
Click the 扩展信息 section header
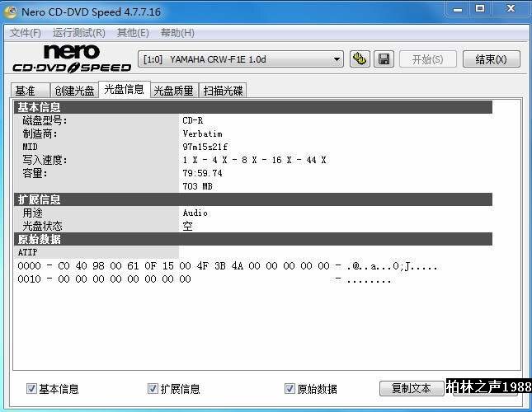point(253,199)
